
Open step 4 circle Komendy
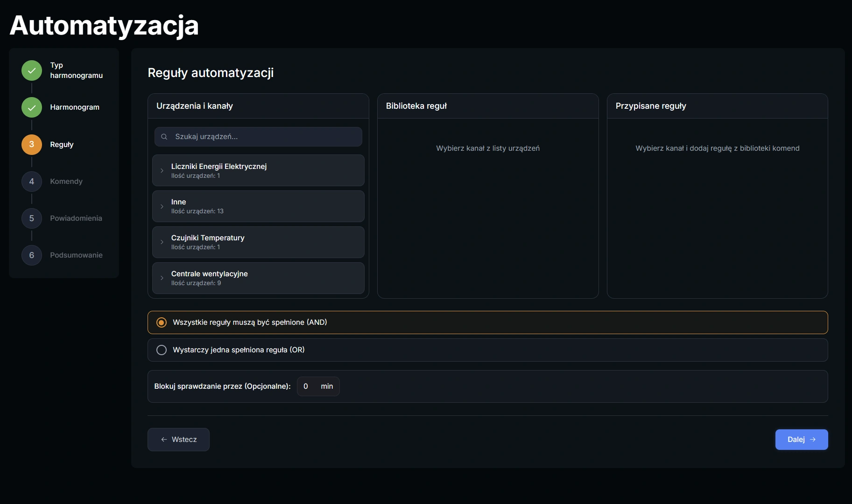pos(32,181)
